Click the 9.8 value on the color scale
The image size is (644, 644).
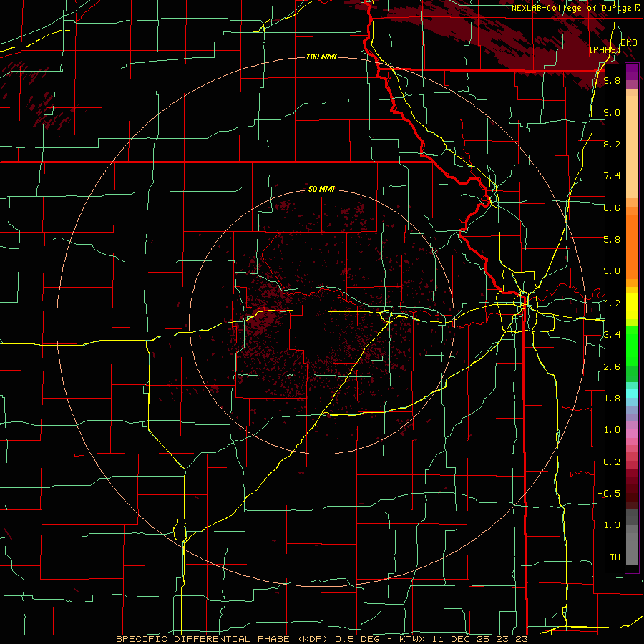(612, 81)
